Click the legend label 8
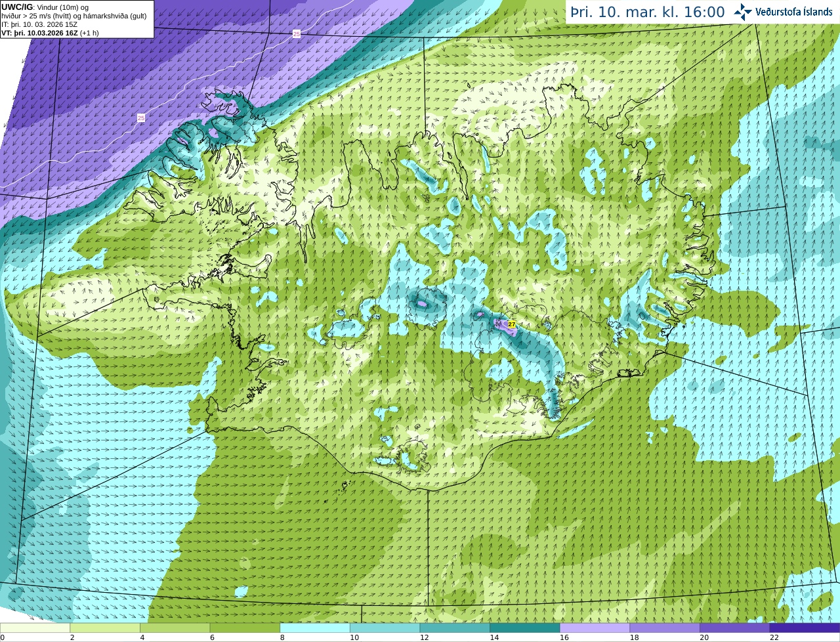This screenshot has width=840, height=642. point(282,637)
